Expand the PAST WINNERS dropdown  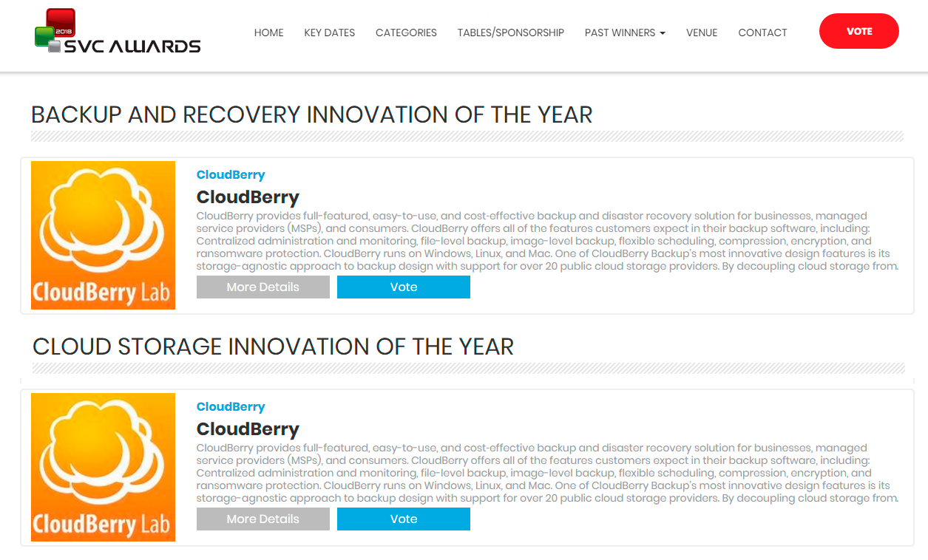pos(625,33)
